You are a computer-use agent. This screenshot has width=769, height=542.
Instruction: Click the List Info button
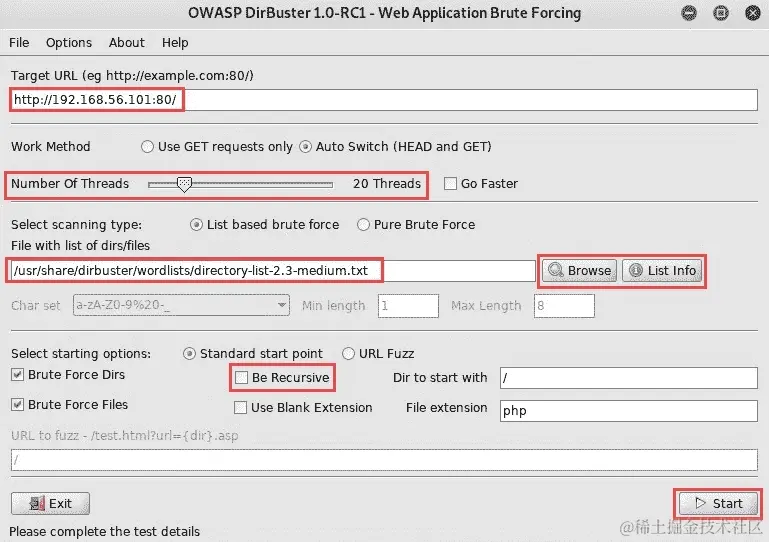[662, 270]
